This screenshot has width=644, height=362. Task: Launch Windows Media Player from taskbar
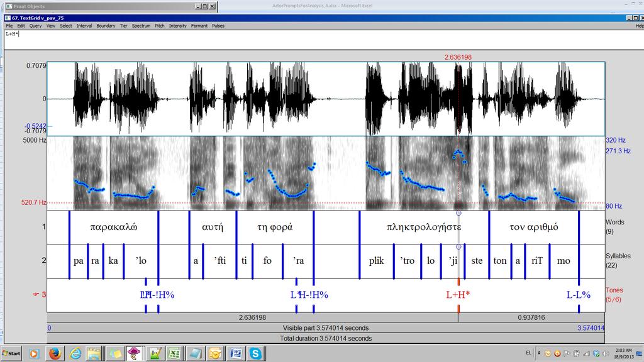click(34, 353)
